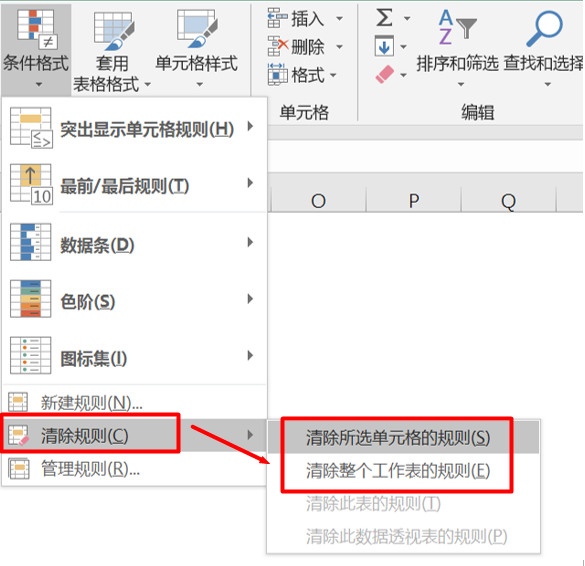This screenshot has height=566, width=585.
Task: Open 突出显示单元格规则(H) submenu
Action: click(134, 128)
